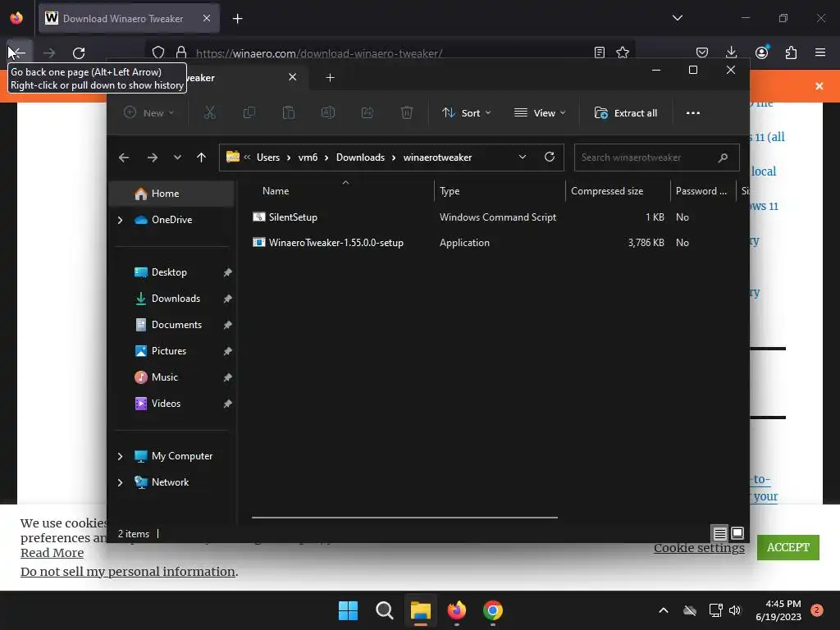Switch to details view icon in status bar
Screen dimensions: 840x630
pos(719,533)
